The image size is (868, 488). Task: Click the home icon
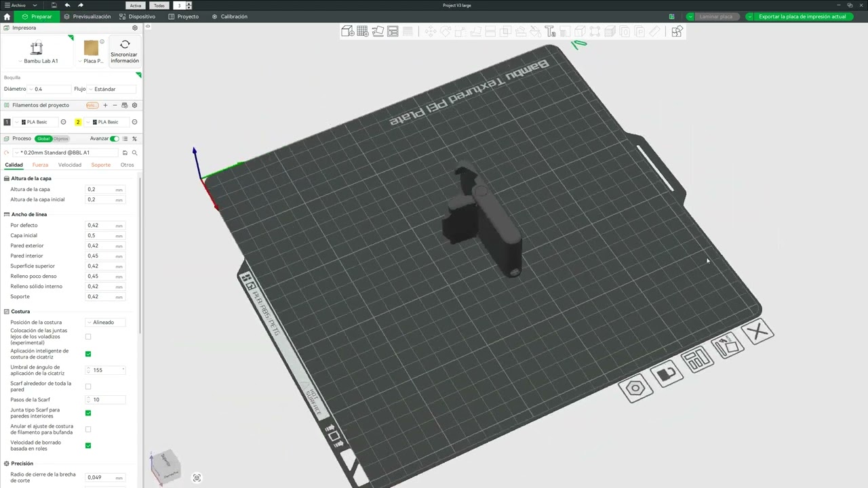pos(7,16)
